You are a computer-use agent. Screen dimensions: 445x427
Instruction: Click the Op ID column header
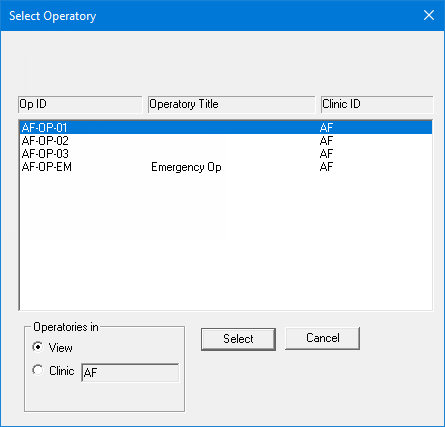[x=80, y=105]
